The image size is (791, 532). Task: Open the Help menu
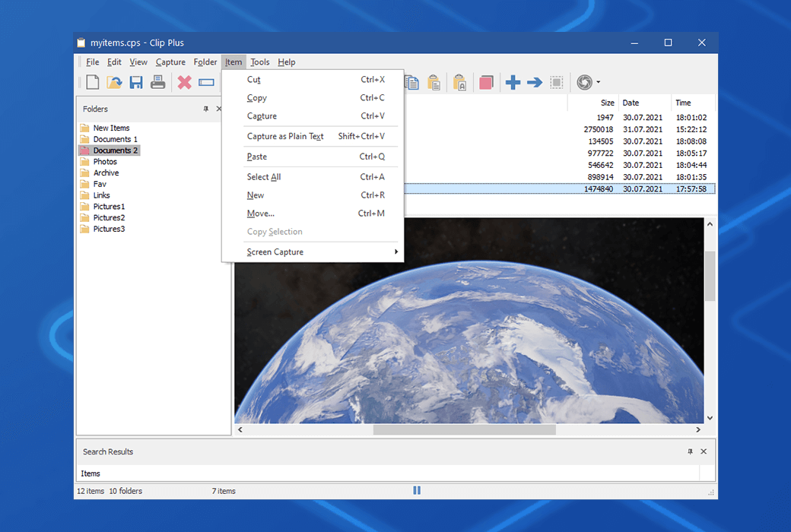click(x=286, y=62)
